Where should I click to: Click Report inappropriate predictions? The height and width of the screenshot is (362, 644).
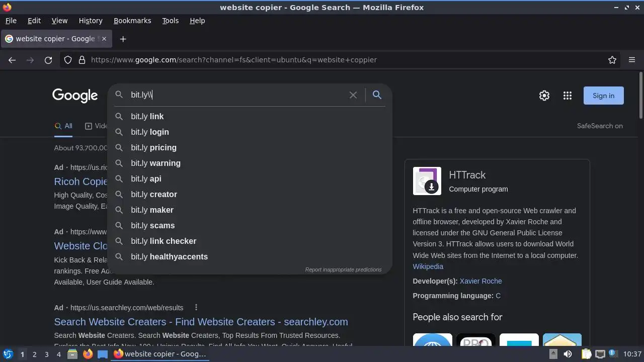click(343, 269)
